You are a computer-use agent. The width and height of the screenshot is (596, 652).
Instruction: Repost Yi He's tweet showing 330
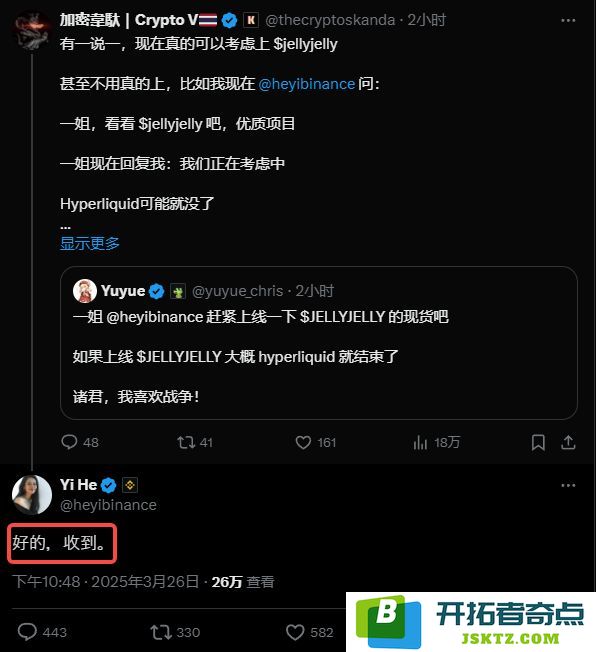click(x=161, y=632)
